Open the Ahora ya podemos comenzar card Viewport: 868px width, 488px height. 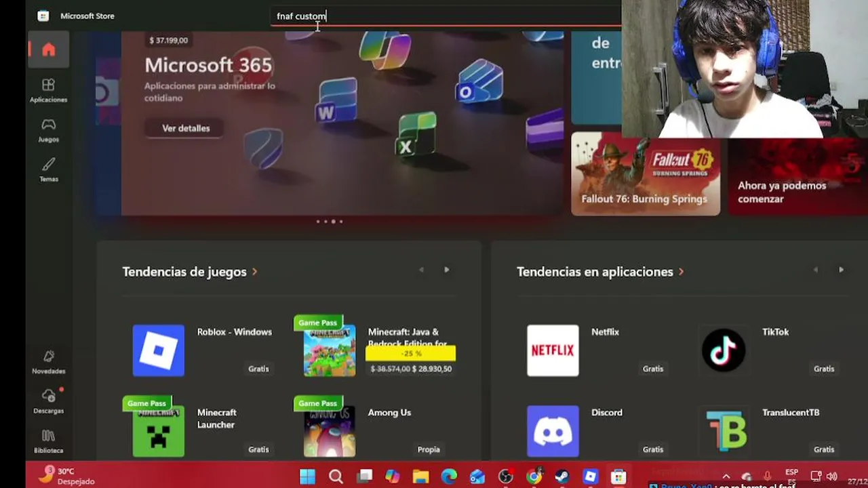click(x=797, y=178)
